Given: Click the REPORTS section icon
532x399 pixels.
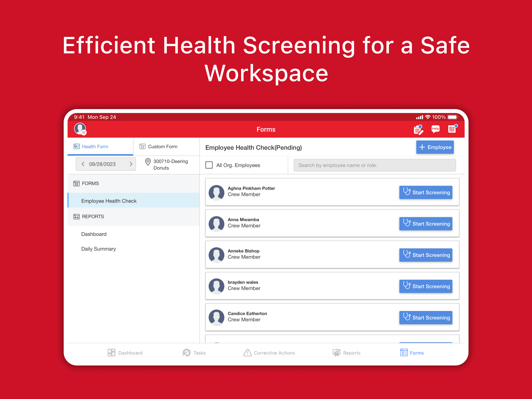Looking at the screenshot, I should pos(77,217).
